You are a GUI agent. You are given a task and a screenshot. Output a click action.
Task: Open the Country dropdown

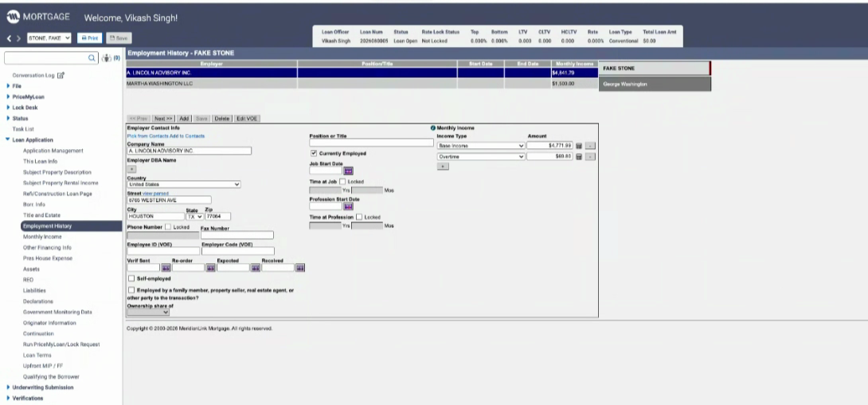coord(183,184)
